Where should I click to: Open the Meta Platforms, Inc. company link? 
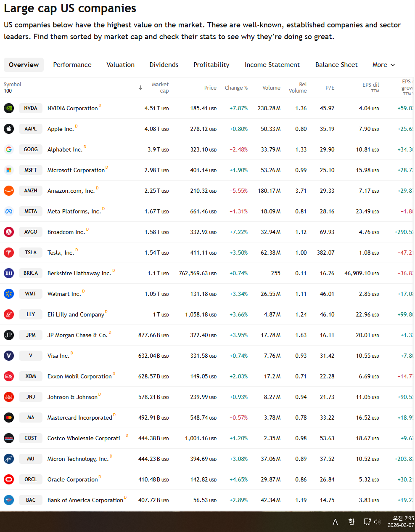(x=74, y=211)
